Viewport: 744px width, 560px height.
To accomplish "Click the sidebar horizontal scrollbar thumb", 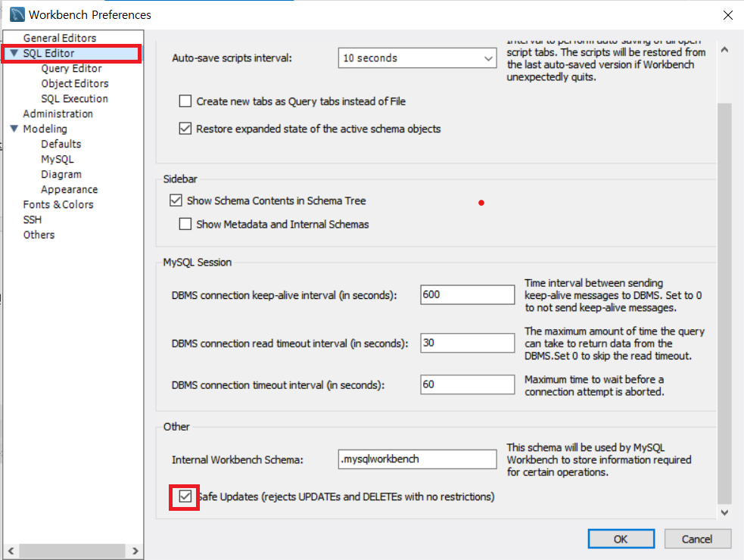I will 72,551.
